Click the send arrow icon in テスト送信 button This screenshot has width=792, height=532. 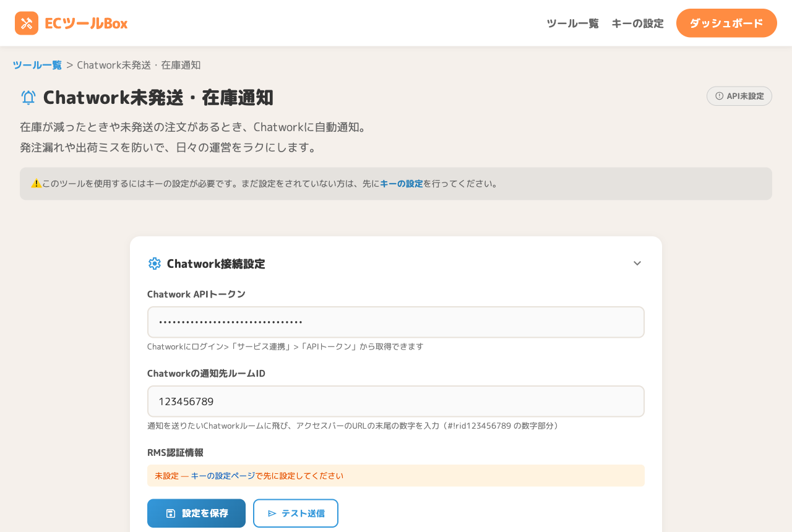272,513
